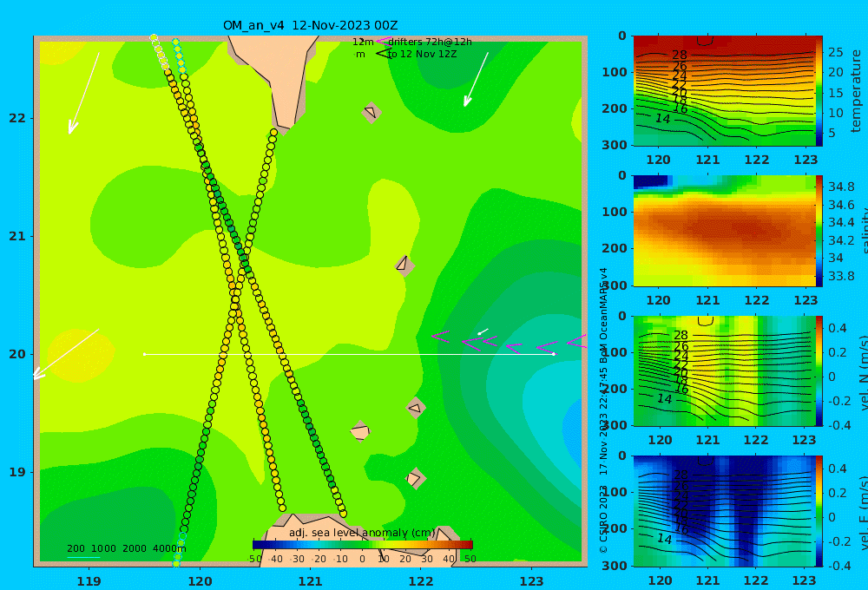
Task: Click the 'vel. E (m/s)' colorbar label
Action: click(x=864, y=511)
